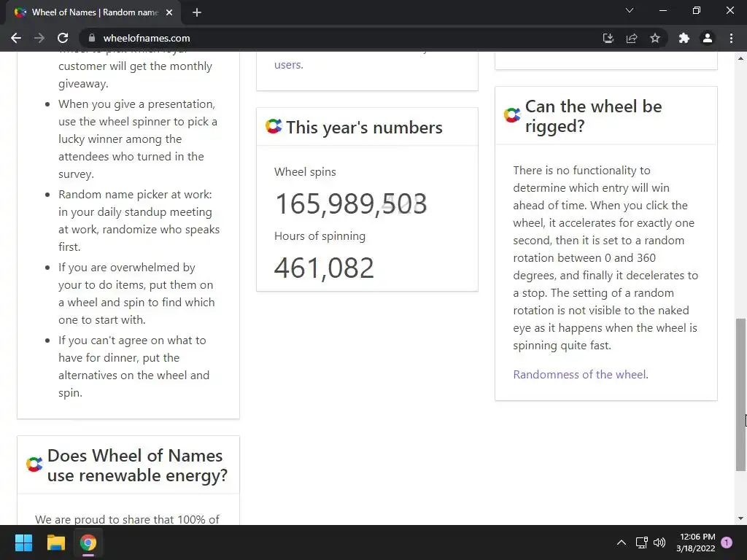The image size is (747, 560).
Task: Open File Explorer from the taskbar
Action: point(55,542)
